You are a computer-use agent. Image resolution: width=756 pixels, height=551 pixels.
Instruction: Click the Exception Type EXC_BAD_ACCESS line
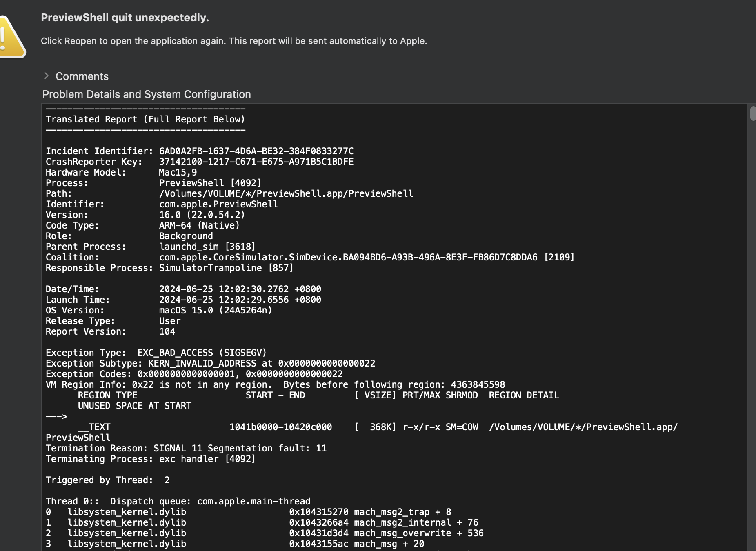[x=156, y=353]
